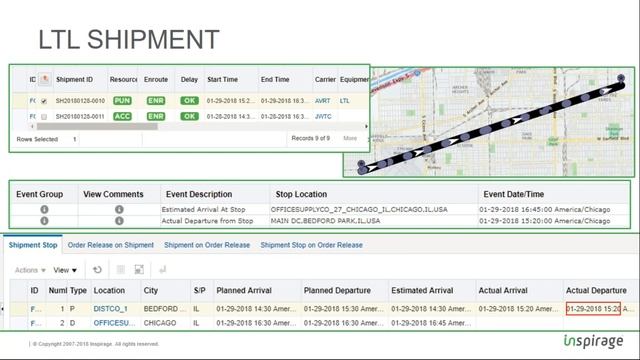Screen dimensions: 640x360
Task: Click the OK delay badge of shipment SH20180128-0011
Action: coord(189,116)
